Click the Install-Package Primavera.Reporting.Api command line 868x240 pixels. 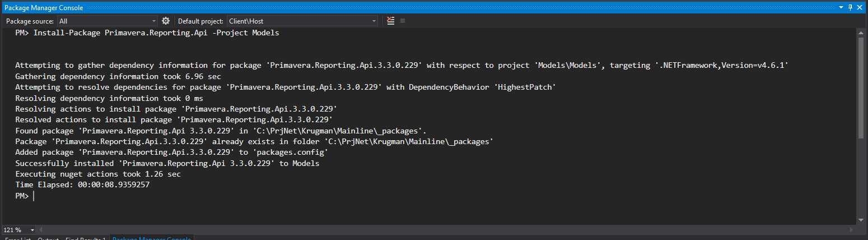[x=147, y=33]
